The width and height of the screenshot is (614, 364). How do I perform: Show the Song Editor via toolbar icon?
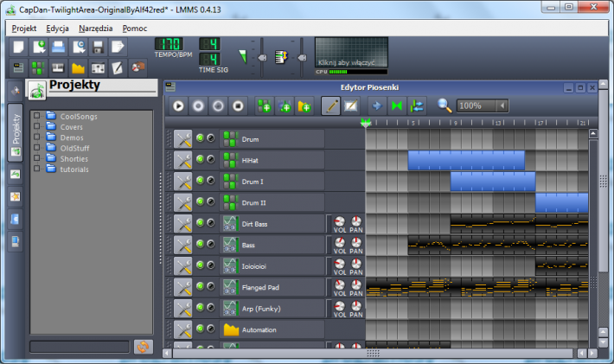coord(18,68)
